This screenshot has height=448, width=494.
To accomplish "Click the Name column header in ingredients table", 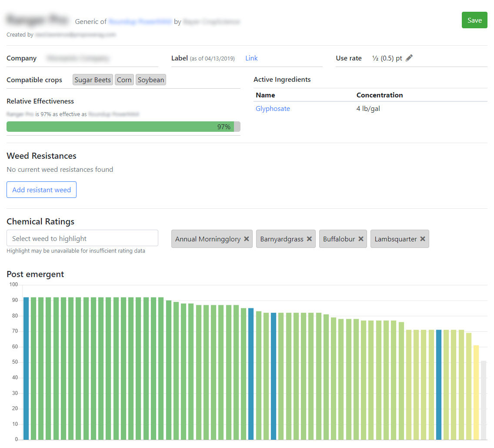I will (265, 95).
